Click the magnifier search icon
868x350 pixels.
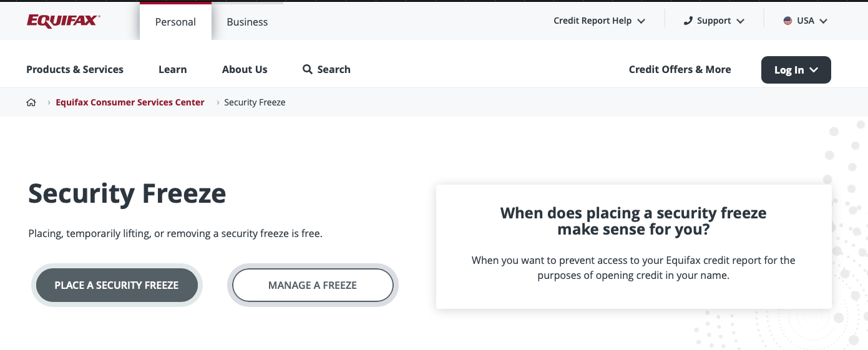[x=307, y=69]
